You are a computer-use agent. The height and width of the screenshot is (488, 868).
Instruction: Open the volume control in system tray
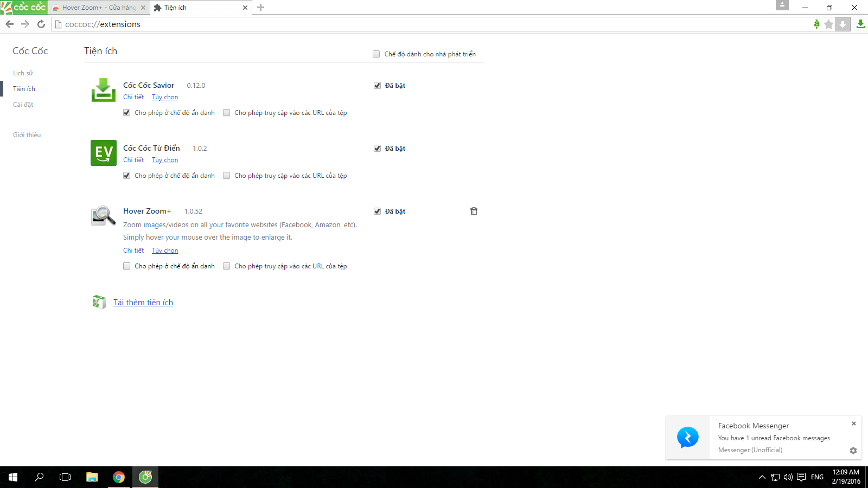tap(788, 477)
